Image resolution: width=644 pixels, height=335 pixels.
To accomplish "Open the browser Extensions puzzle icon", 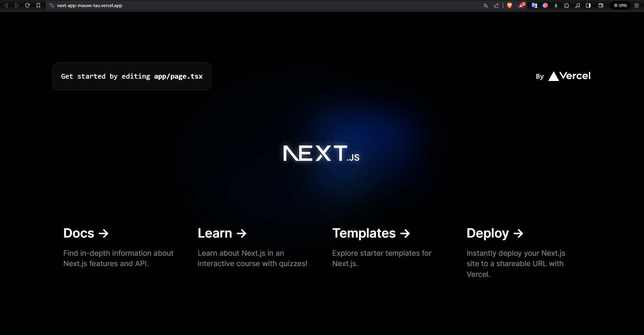I will 567,5.
